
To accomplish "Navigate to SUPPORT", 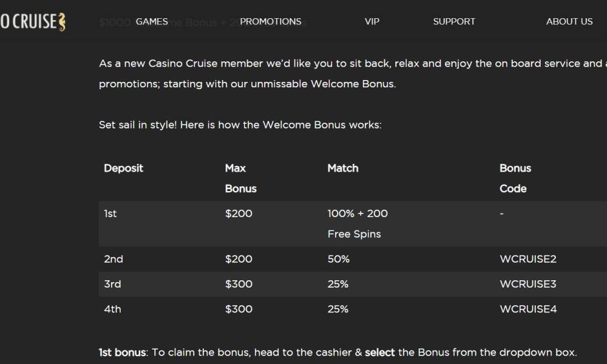I will click(454, 21).
